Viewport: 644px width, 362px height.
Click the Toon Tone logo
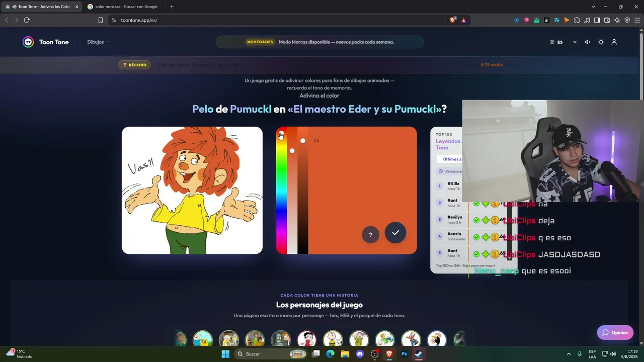pyautogui.click(x=45, y=42)
